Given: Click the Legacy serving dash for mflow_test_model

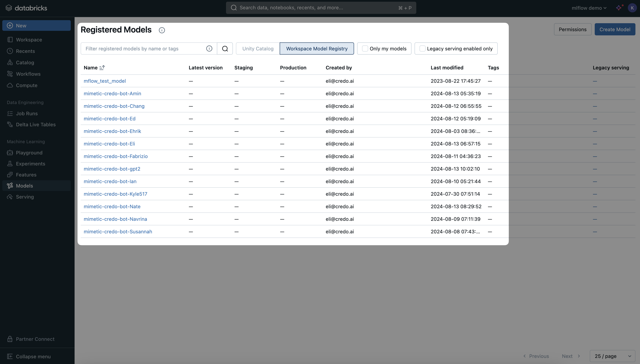Looking at the screenshot, I should click(x=595, y=81).
